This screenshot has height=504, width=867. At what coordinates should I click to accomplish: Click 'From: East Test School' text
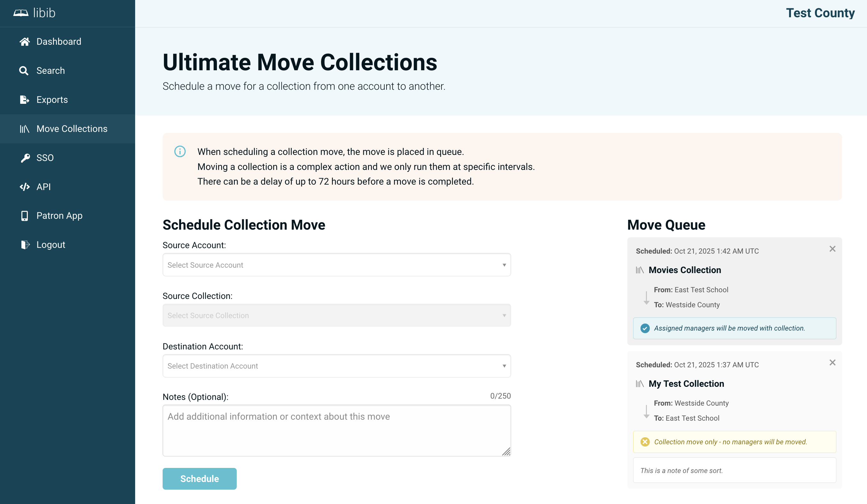(x=691, y=290)
